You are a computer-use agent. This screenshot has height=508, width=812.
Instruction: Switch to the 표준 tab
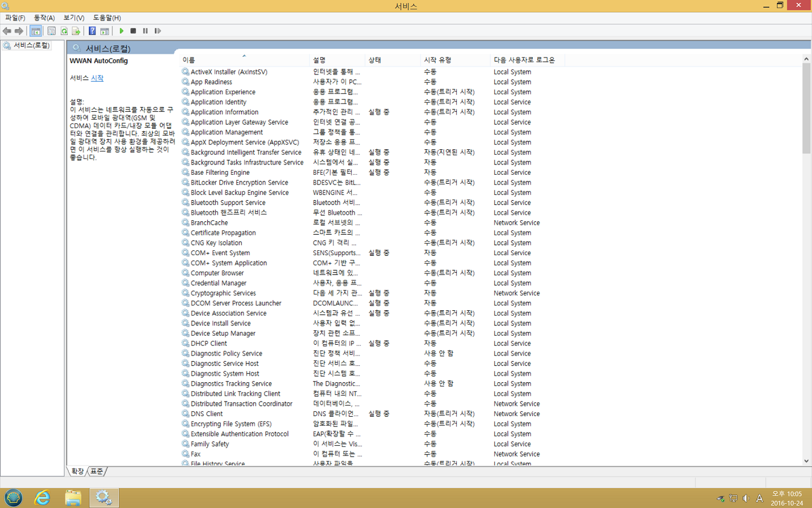coord(97,471)
